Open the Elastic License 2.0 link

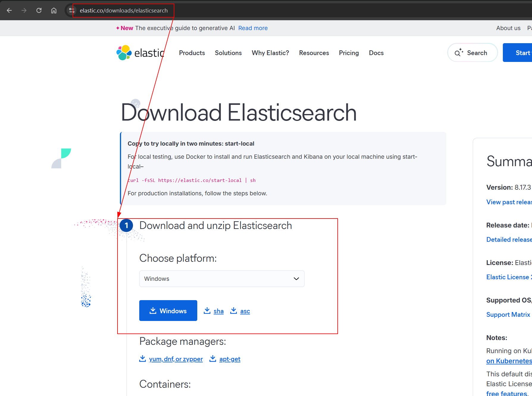509,277
